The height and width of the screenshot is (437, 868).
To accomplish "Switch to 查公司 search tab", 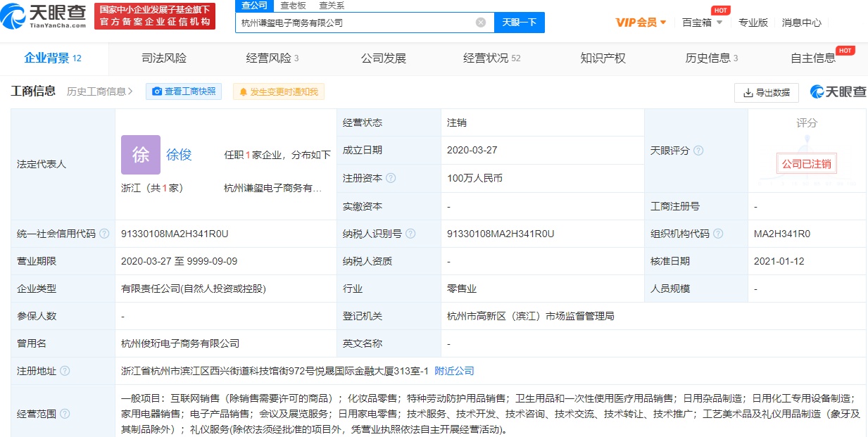I will tap(254, 6).
